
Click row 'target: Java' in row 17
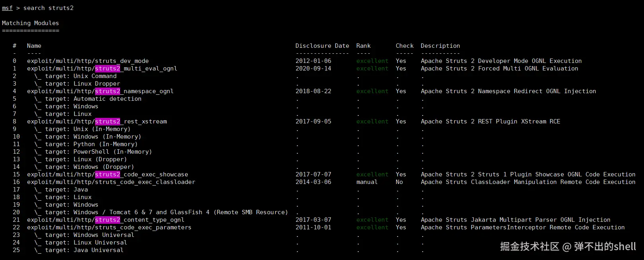(x=61, y=190)
